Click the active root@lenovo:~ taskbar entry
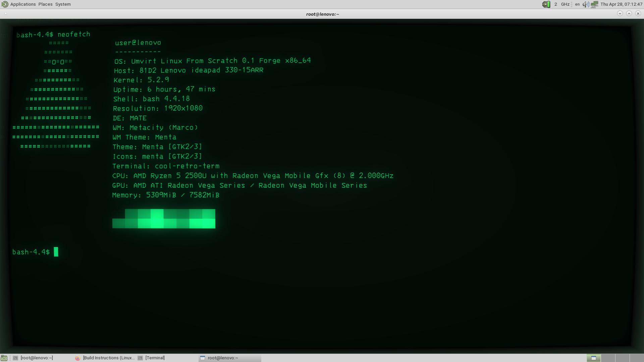 [x=223, y=358]
